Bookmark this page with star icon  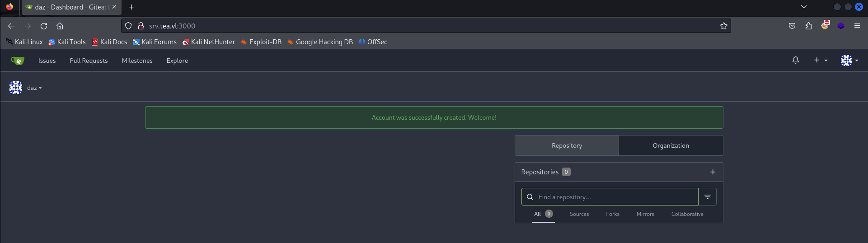pos(723,26)
